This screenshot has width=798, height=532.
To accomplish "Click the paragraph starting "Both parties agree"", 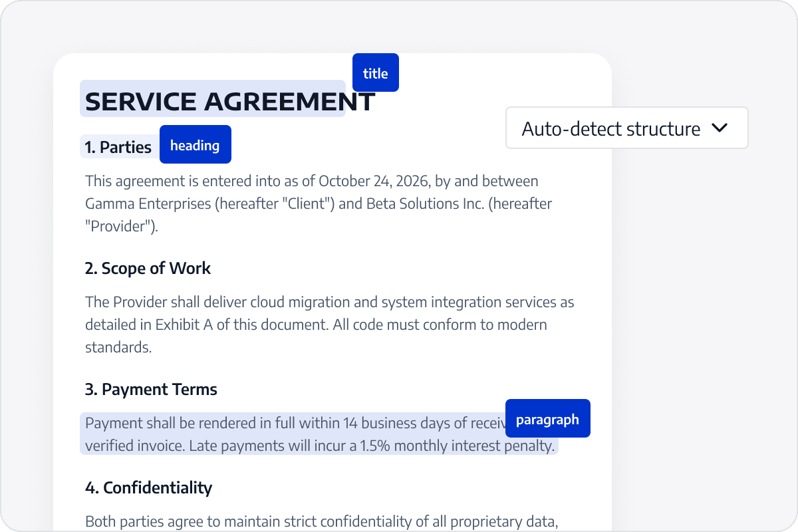I will (322, 522).
